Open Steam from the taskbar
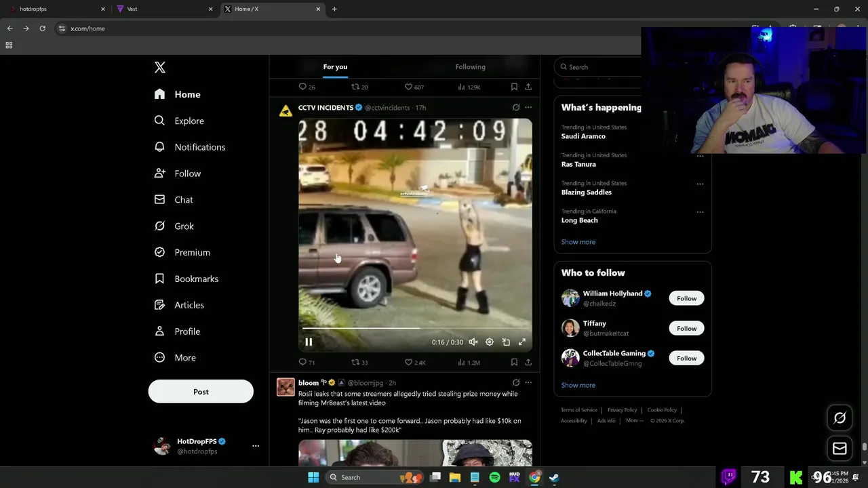 coord(554,477)
